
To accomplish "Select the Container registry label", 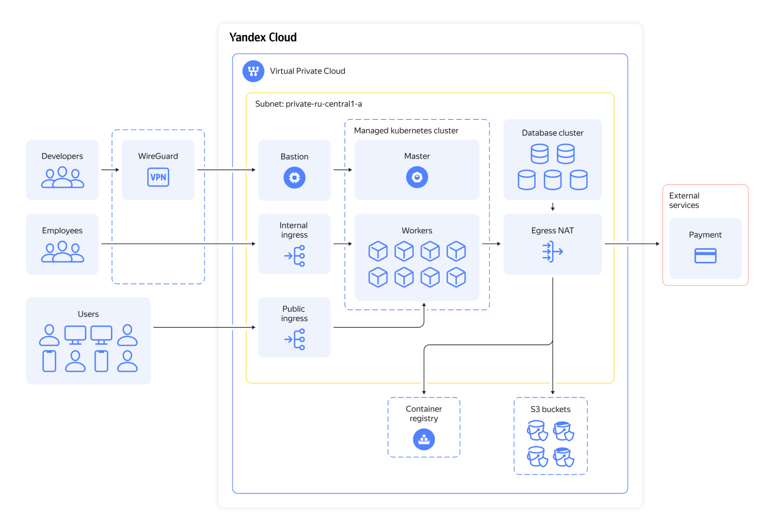I will tap(424, 414).
